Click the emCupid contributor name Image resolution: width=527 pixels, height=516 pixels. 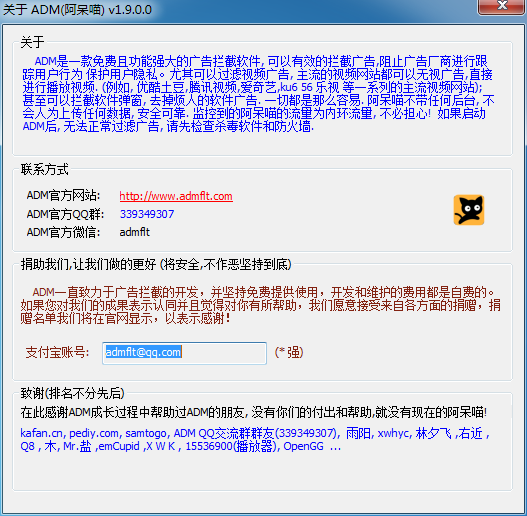point(119,446)
